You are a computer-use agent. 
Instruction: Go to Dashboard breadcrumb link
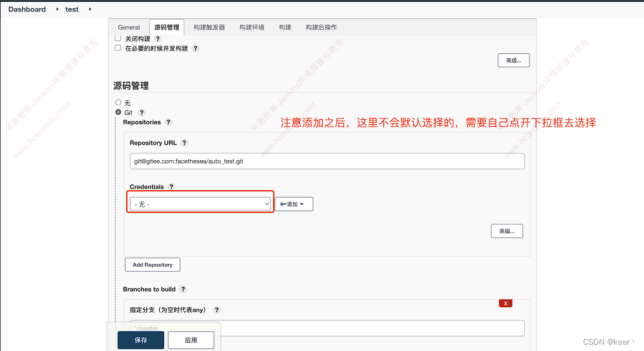pyautogui.click(x=27, y=9)
